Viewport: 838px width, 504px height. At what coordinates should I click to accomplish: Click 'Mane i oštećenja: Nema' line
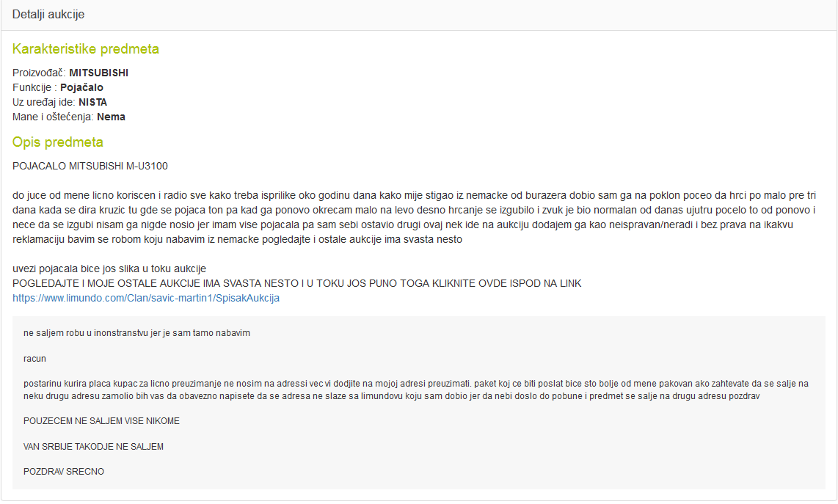pos(69,117)
